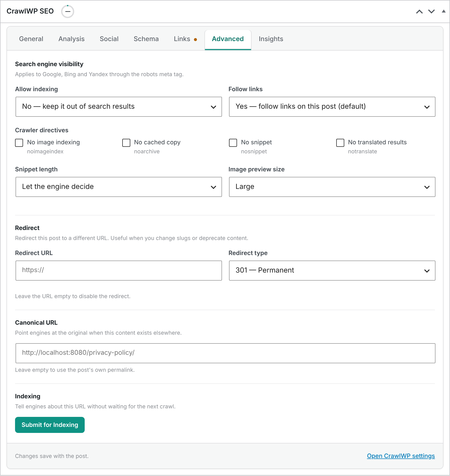This screenshot has width=450, height=476.
Task: Move the CrawlWP SEO panel up
Action: pos(419,12)
